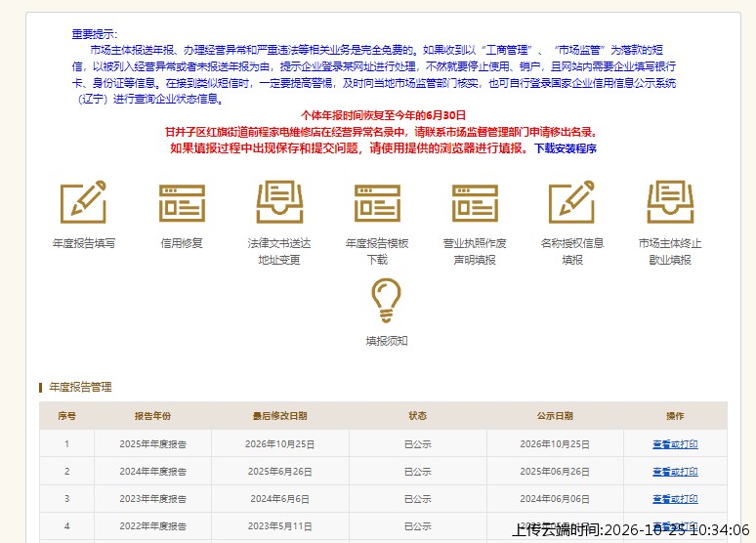Click the last-modified date 2025年6月26日
The height and width of the screenshot is (543, 756).
click(280, 472)
